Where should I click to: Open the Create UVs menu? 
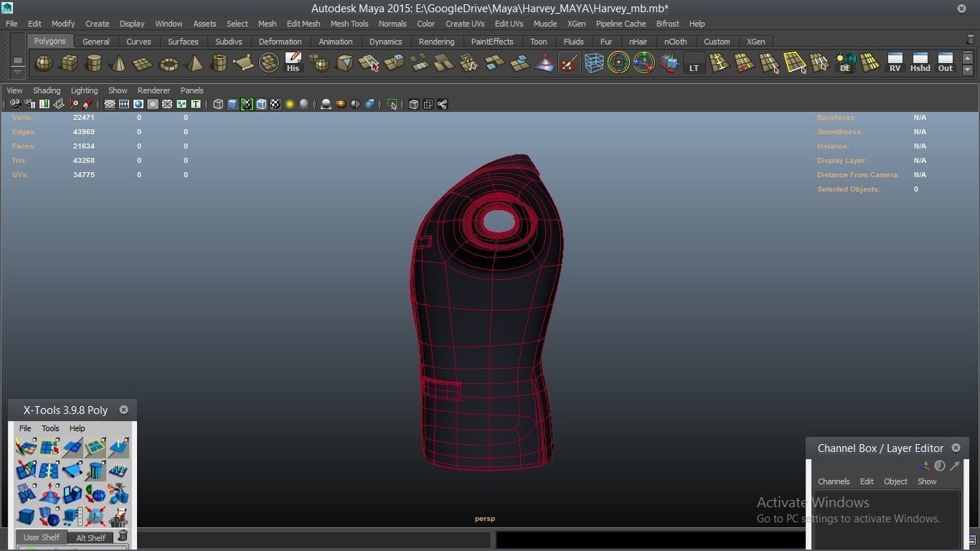click(x=465, y=24)
